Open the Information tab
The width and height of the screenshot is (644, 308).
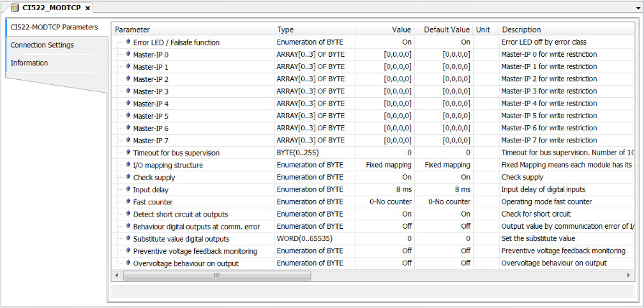[x=29, y=63]
